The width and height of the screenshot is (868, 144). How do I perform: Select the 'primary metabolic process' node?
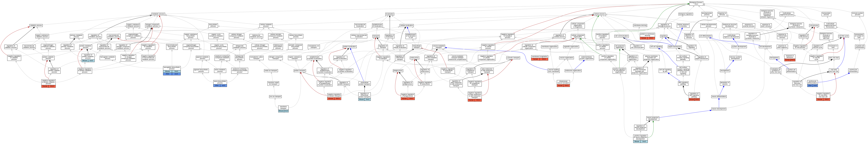pos(77,36)
